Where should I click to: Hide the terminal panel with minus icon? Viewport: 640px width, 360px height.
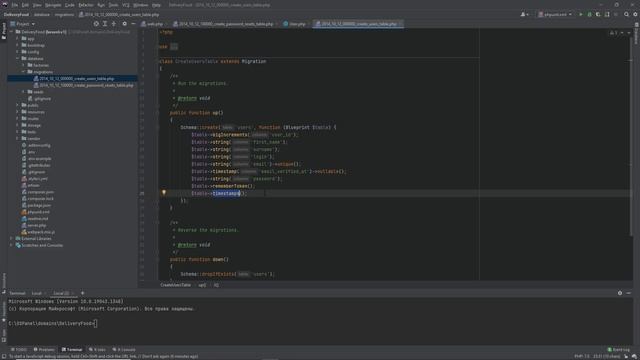629,293
